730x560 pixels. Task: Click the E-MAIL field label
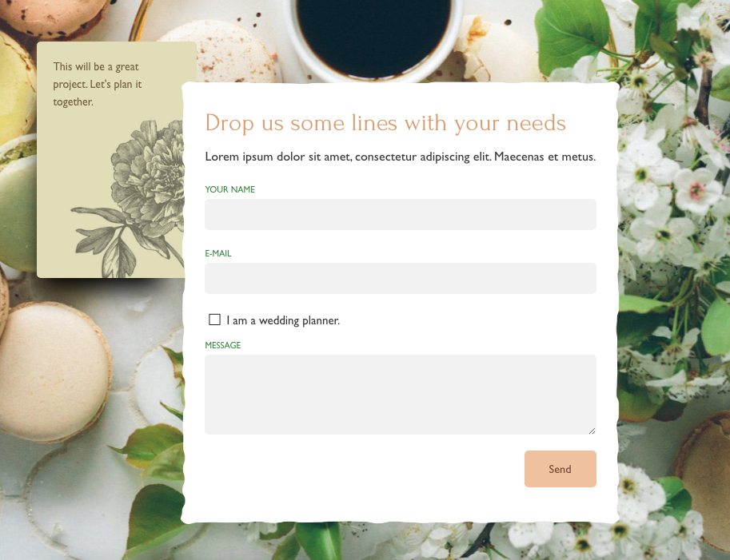click(218, 253)
